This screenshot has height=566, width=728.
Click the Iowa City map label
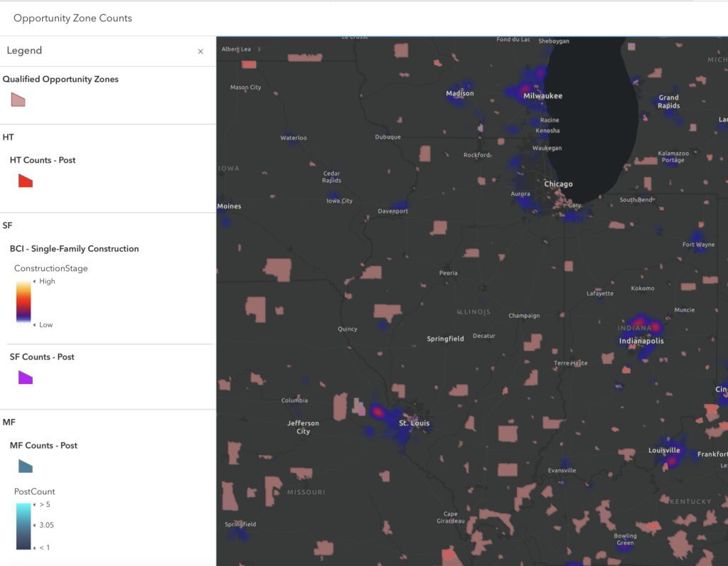click(339, 201)
